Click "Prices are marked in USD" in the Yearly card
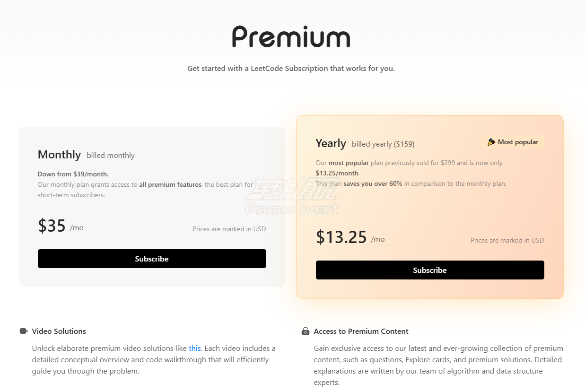 [x=507, y=240]
